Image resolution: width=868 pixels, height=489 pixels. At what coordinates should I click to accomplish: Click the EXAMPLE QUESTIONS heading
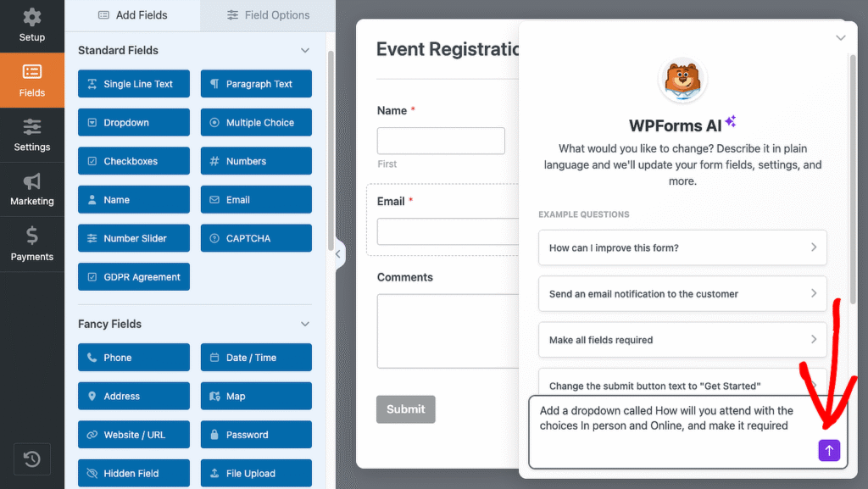coord(584,214)
